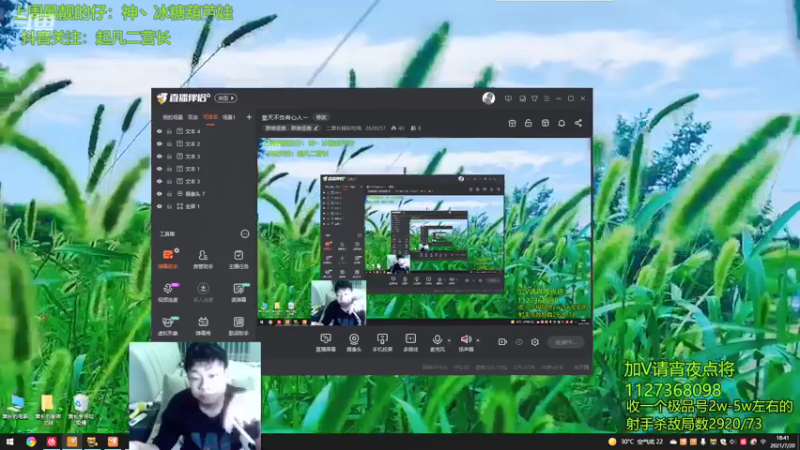This screenshot has width=800, height=450.
Task: Click the record video icon beside the eye
Action: coord(502,342)
